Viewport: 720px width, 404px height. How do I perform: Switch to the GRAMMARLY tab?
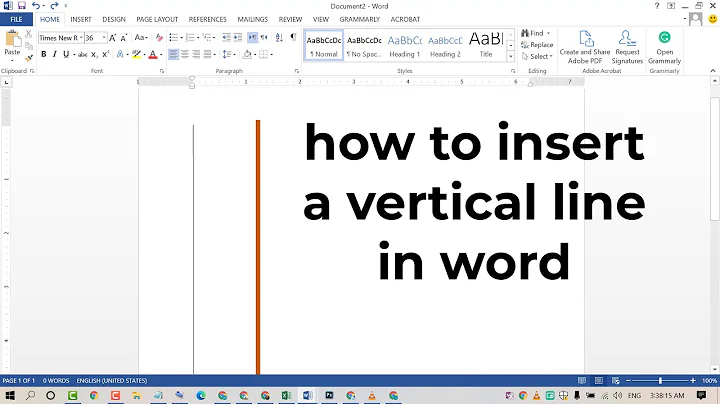(360, 19)
